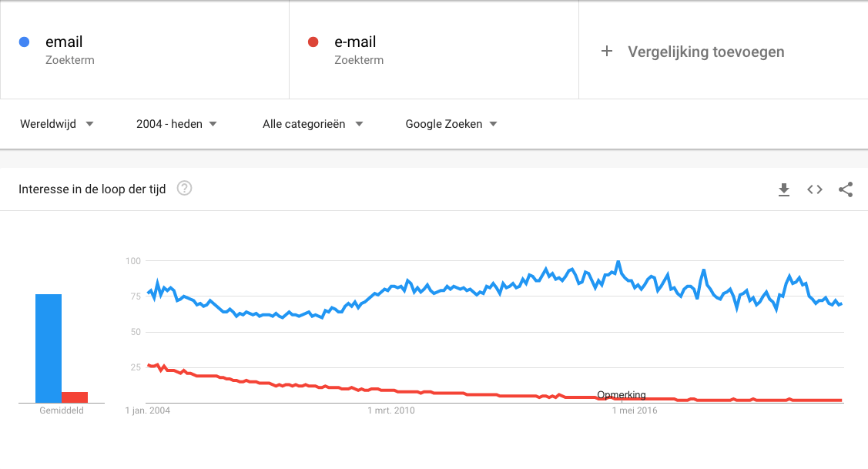Download the interest over time data
Screen dimensions: 868x469
coord(784,189)
